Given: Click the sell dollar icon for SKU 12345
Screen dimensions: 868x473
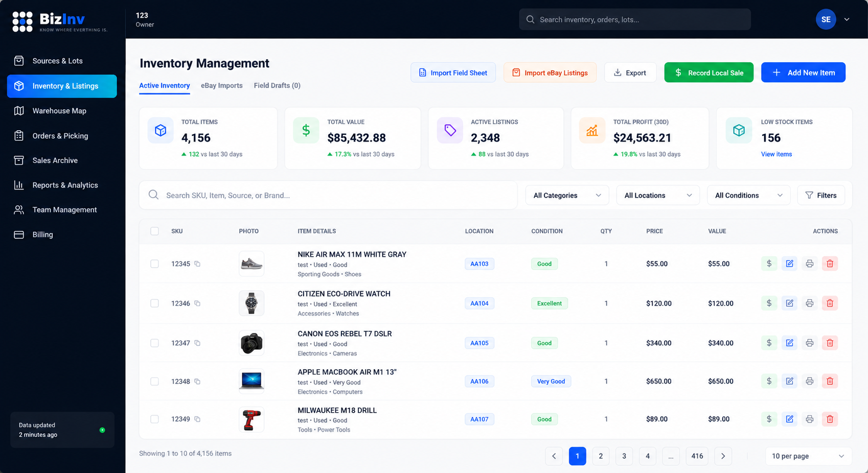Looking at the screenshot, I should click(769, 264).
